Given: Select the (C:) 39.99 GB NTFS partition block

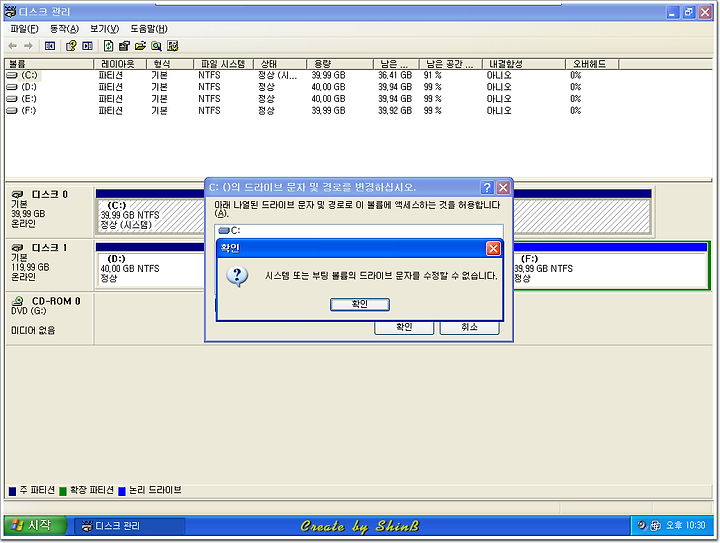Looking at the screenshot, I should [x=150, y=215].
